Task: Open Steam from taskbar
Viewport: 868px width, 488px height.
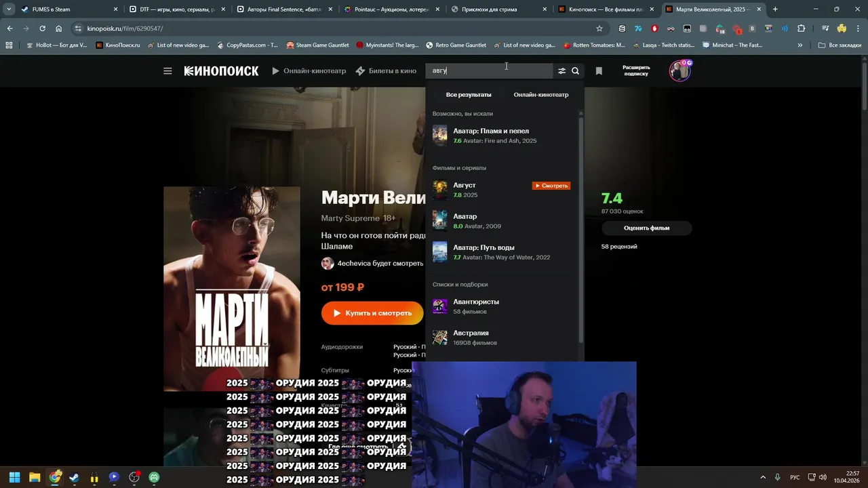Action: click(74, 477)
